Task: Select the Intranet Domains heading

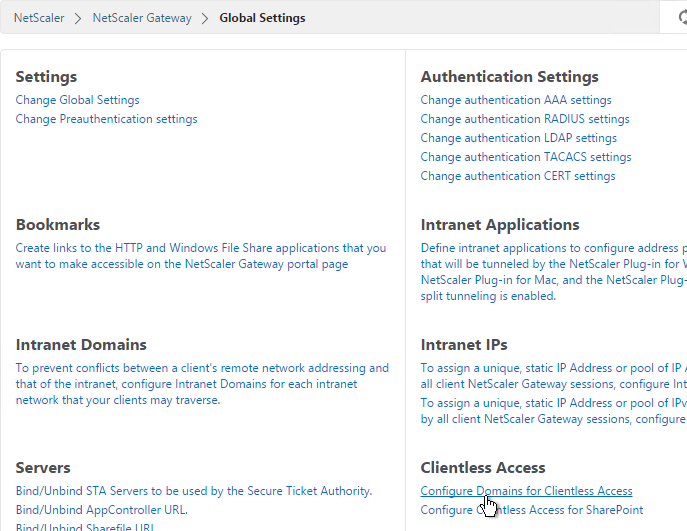Action: (x=81, y=345)
